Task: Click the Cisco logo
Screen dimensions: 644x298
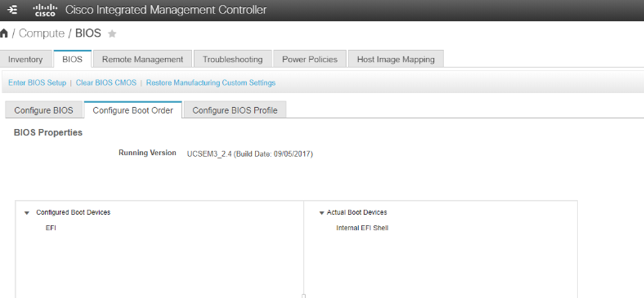Action: tap(45, 10)
